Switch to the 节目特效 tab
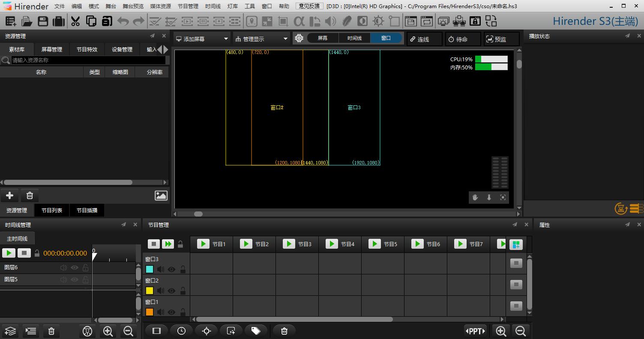644x339 pixels. [87, 50]
